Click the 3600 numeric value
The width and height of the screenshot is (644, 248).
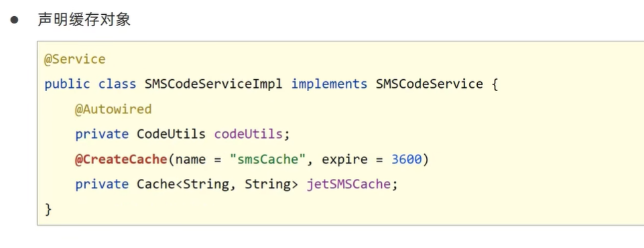407,160
